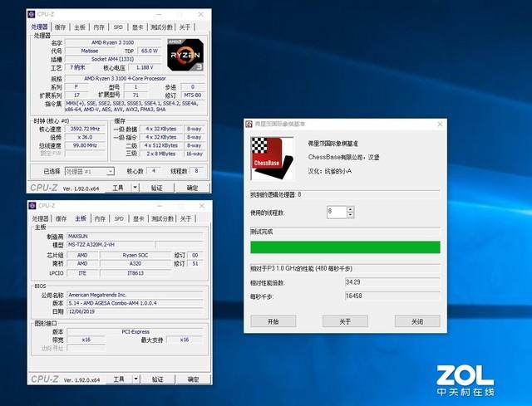Minimize the CPU-Z mainboard window
The image size is (532, 406).
pos(160,206)
